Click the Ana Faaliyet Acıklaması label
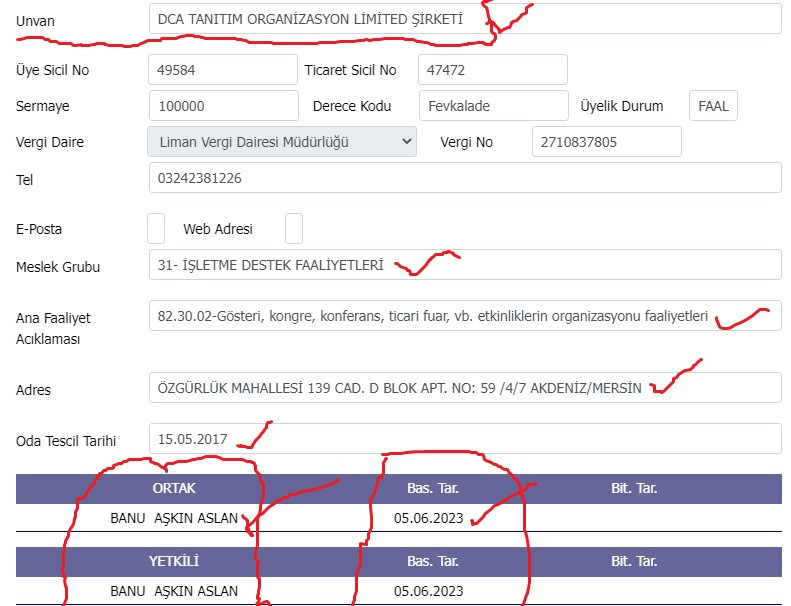 (53, 328)
